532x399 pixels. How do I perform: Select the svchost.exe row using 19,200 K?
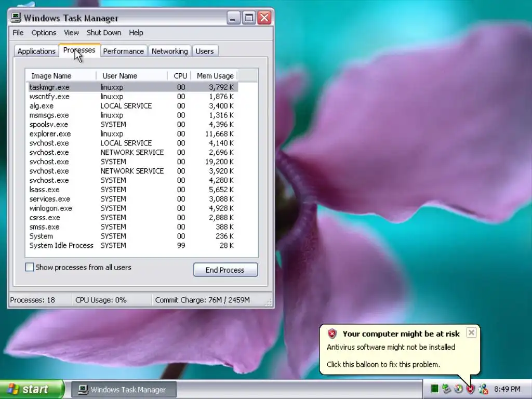point(133,162)
